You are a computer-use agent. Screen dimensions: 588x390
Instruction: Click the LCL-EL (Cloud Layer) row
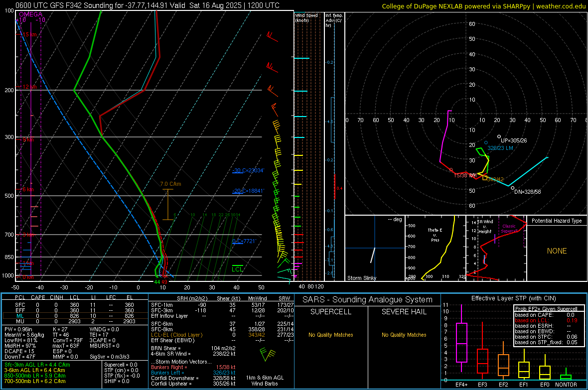(x=222, y=335)
